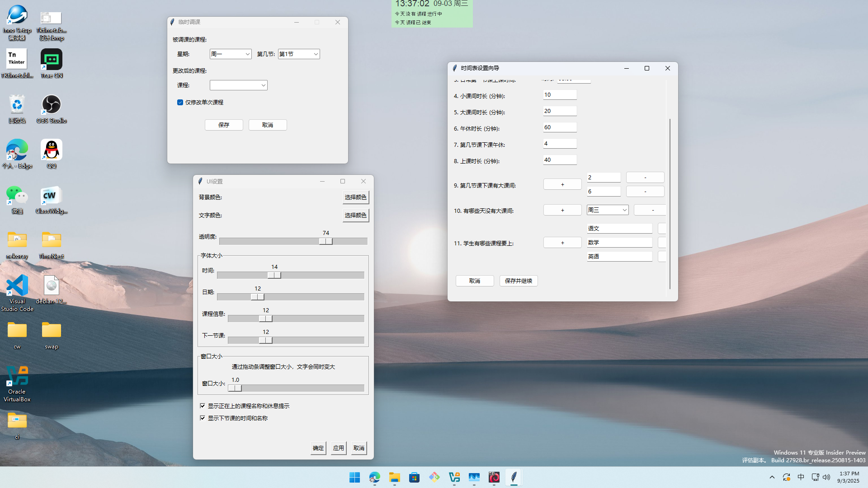Click the 语文 course name field
This screenshot has height=488, width=868.
tap(620, 229)
